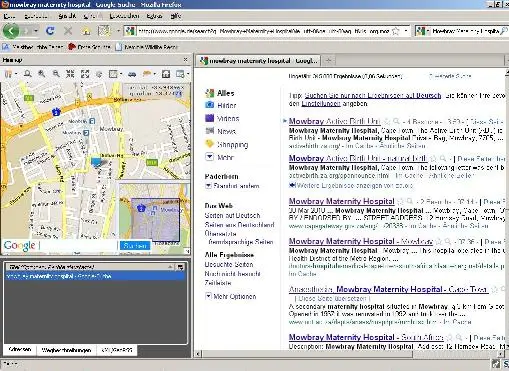This screenshot has width=509, height=371.
Task: Click the blue police marker on the map
Action: click(x=56, y=112)
